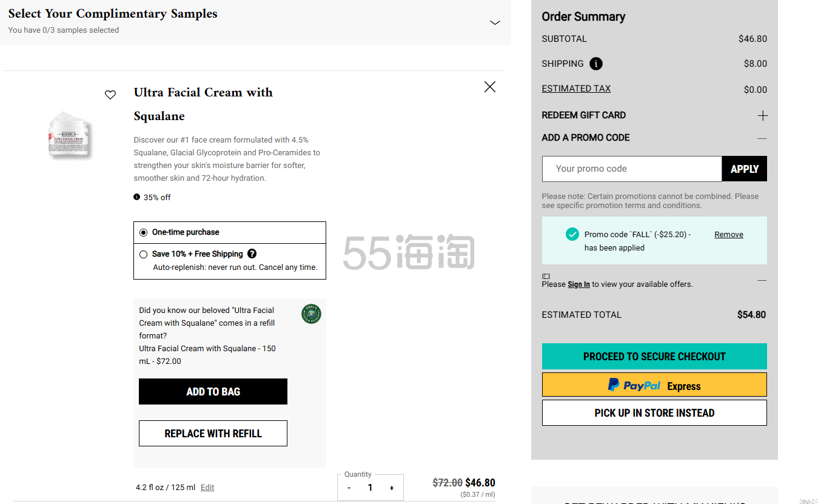Increase quantity with the plus button
Viewport: 818px width, 504px height.
pyautogui.click(x=392, y=488)
